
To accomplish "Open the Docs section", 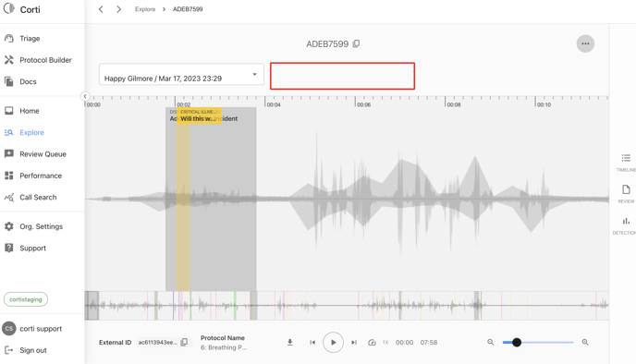I will coord(28,81).
